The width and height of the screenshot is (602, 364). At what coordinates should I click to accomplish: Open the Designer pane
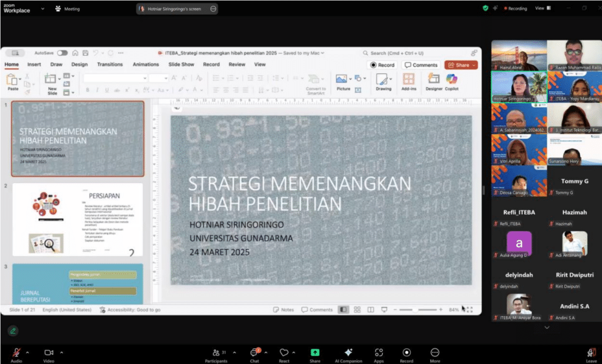point(434,82)
